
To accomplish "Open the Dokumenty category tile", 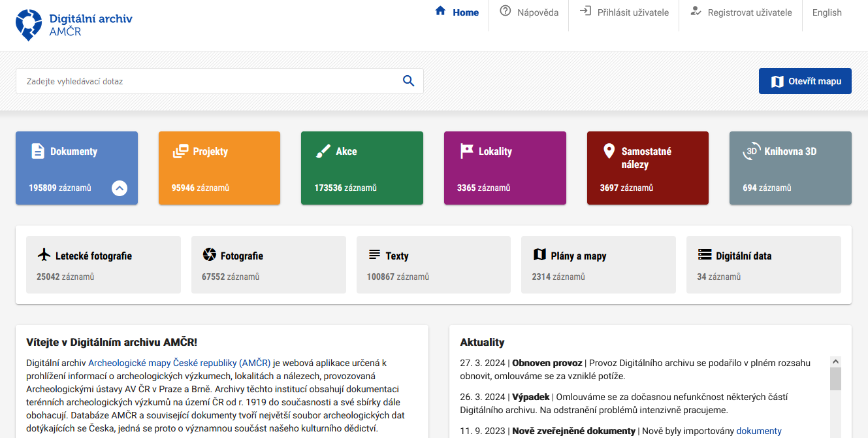I will coord(73,152).
